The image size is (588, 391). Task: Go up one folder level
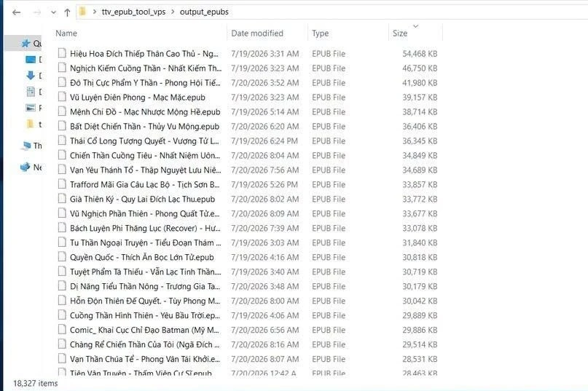point(67,12)
